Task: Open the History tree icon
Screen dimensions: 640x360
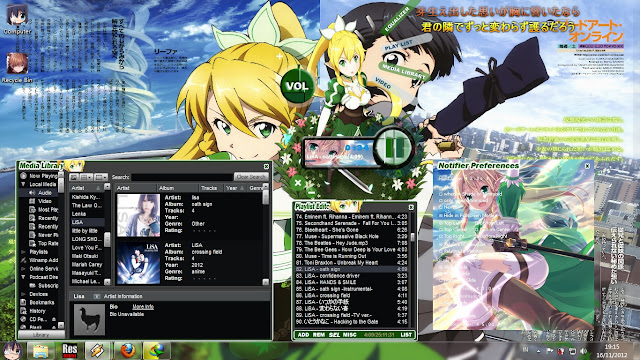Action: 23,311
